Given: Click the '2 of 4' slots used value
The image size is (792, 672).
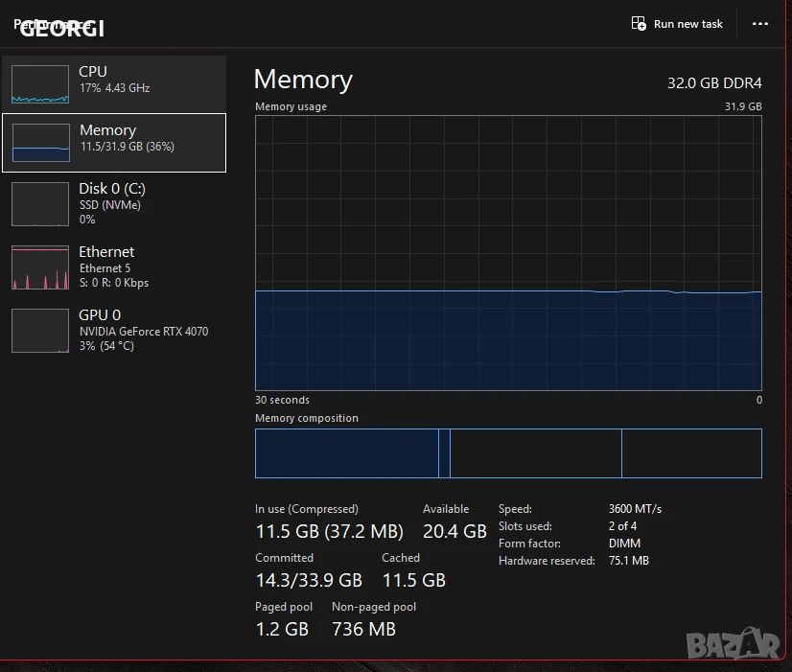Looking at the screenshot, I should pos(622,526).
